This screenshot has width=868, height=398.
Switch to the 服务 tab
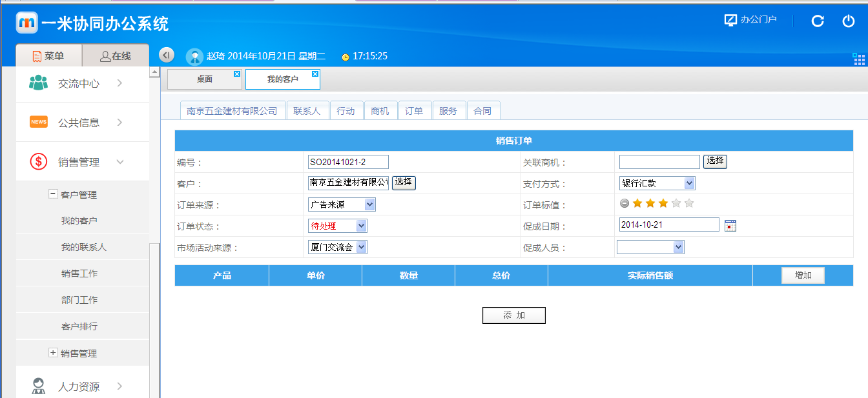tap(448, 111)
